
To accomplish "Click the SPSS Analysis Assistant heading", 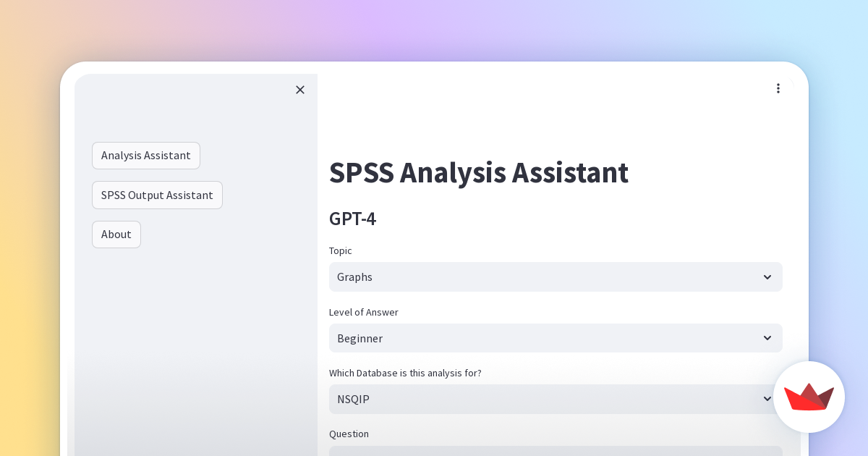I will point(479,173).
